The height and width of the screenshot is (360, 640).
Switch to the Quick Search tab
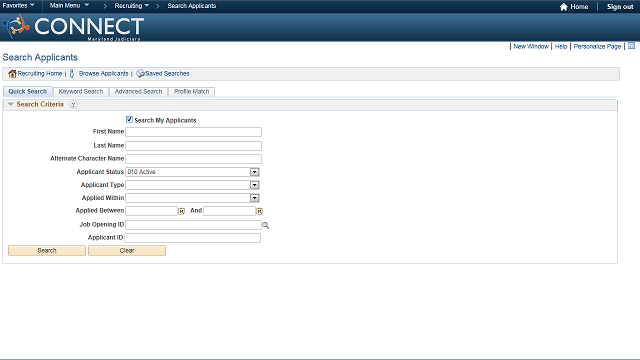pos(28,91)
